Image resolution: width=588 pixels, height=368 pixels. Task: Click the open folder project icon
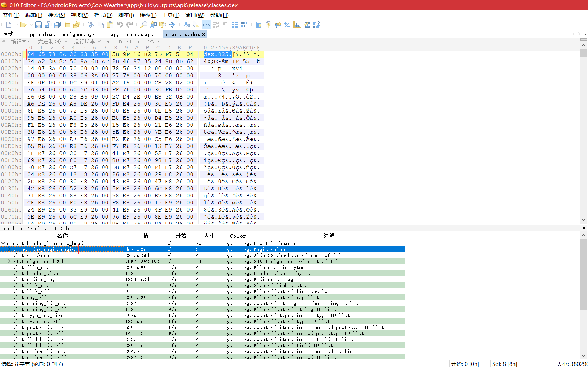pos(67,25)
